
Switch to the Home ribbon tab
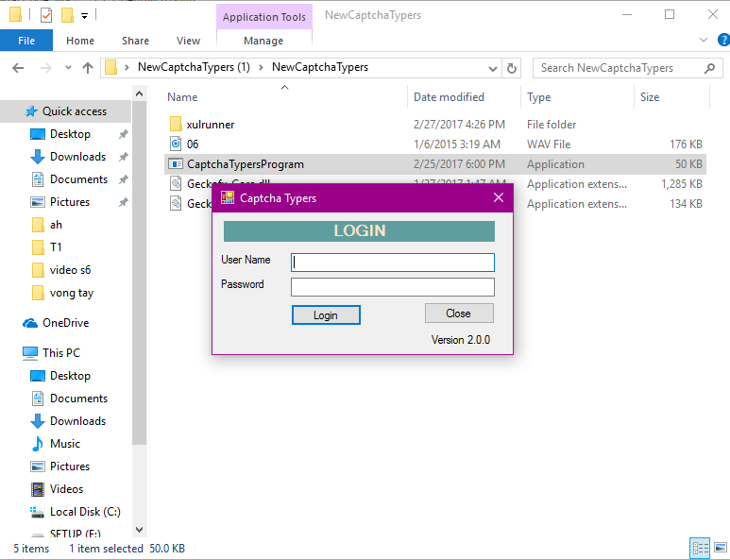(x=80, y=41)
